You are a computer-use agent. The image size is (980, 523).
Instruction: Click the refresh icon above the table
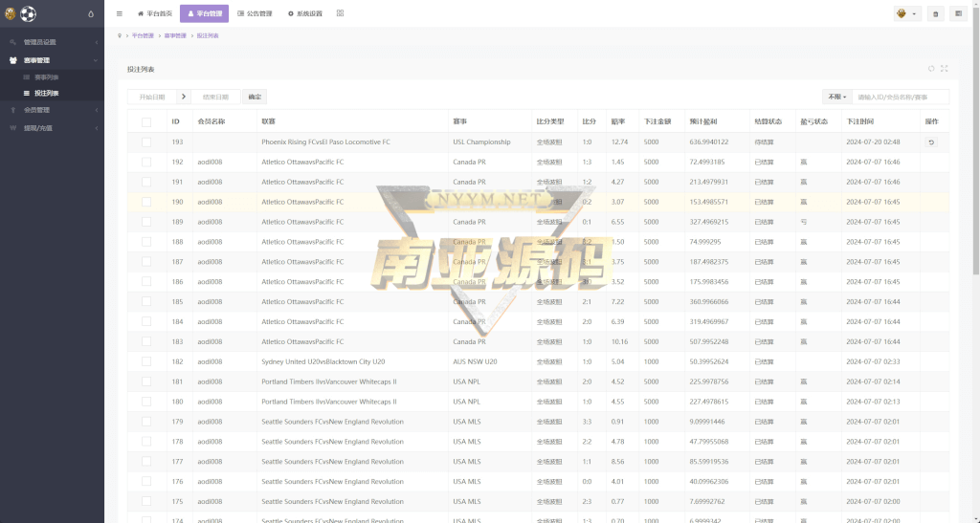(x=931, y=69)
